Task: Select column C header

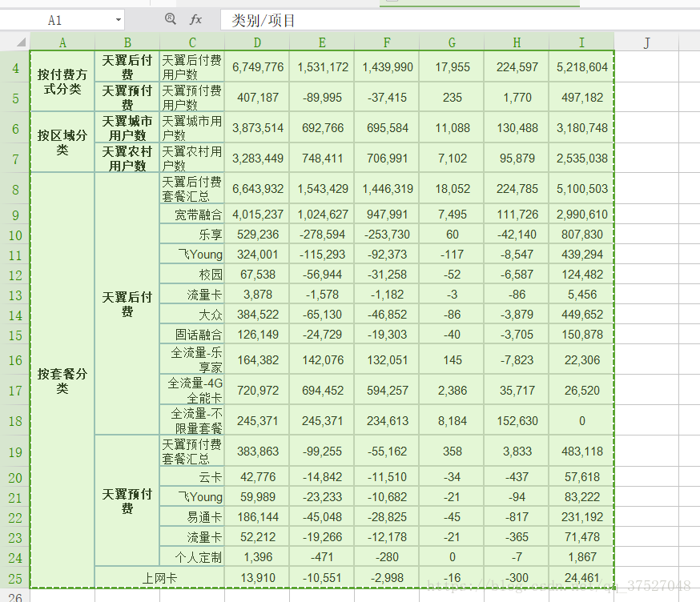Action: point(192,42)
